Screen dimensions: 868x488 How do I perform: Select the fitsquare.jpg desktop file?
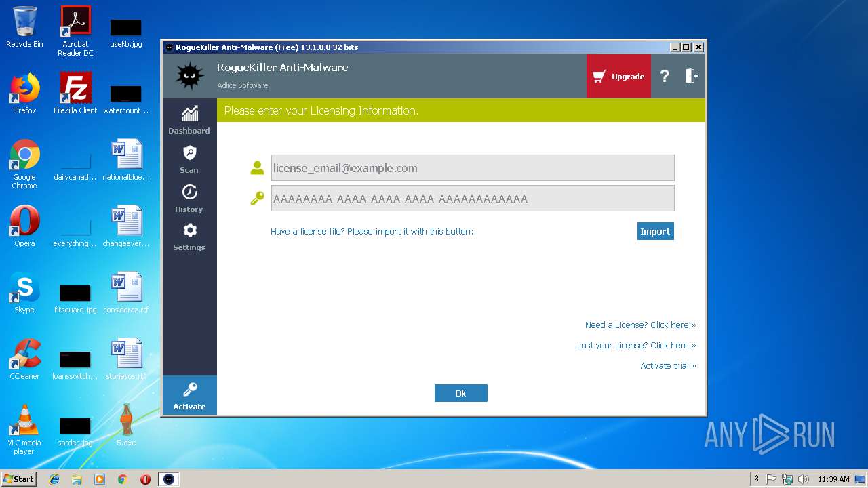[75, 298]
